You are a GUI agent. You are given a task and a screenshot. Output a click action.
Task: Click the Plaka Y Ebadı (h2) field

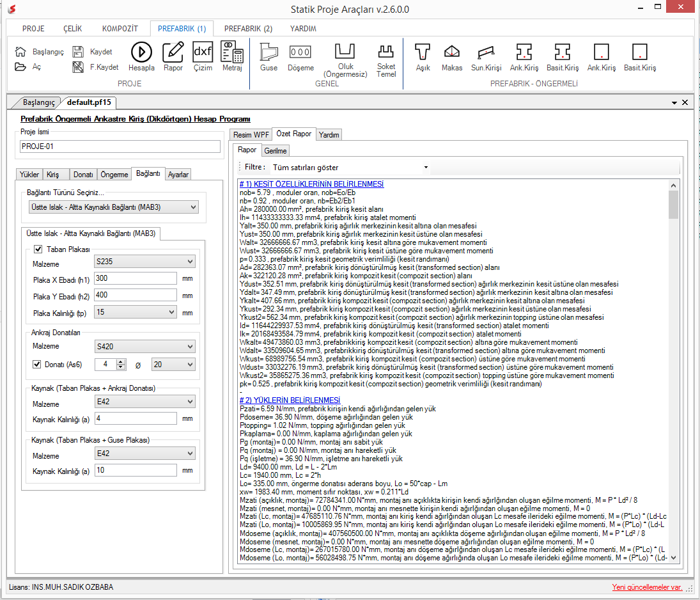coord(136,295)
